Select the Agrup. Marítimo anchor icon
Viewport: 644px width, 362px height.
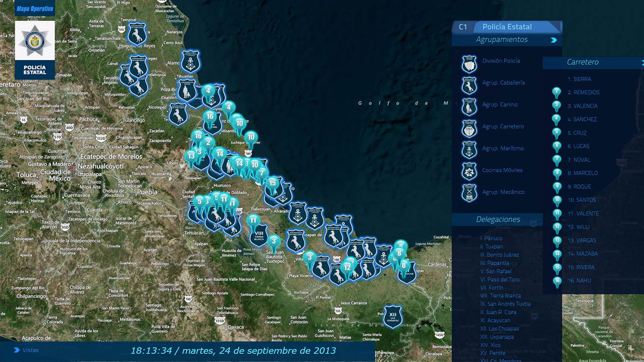(x=469, y=150)
